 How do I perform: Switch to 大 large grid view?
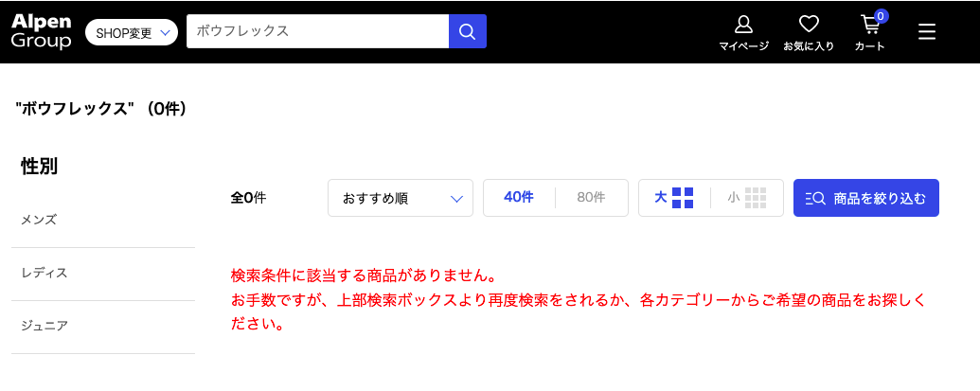click(x=674, y=198)
